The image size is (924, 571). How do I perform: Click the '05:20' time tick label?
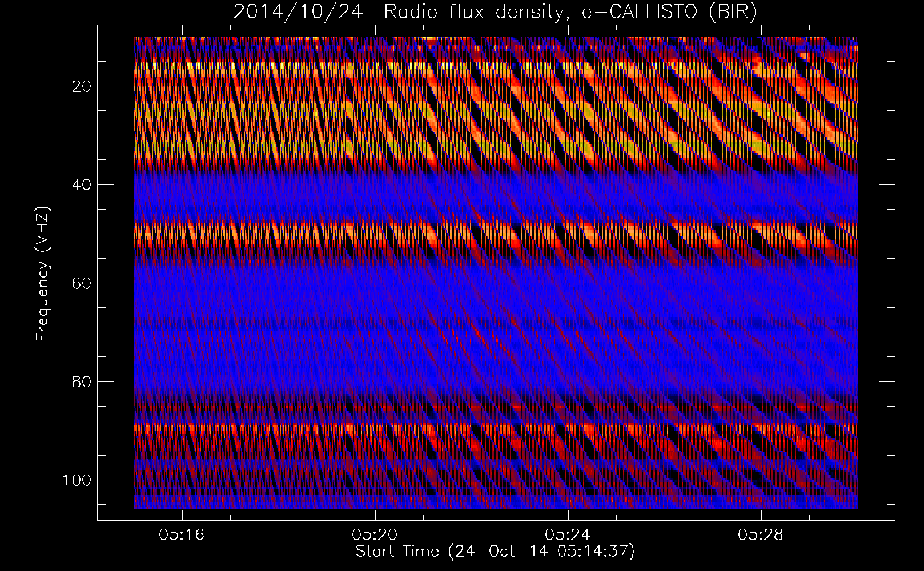tap(375, 535)
